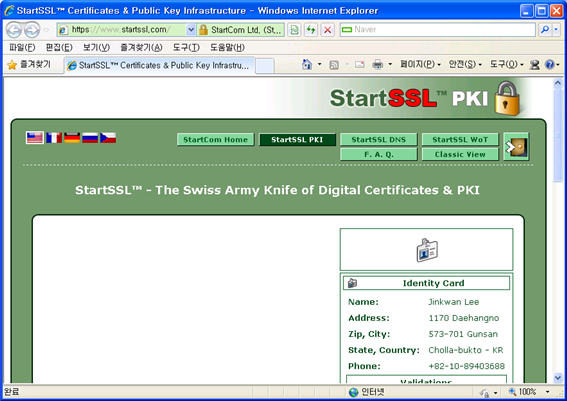Click the status bar protected mode icon

tap(485, 392)
